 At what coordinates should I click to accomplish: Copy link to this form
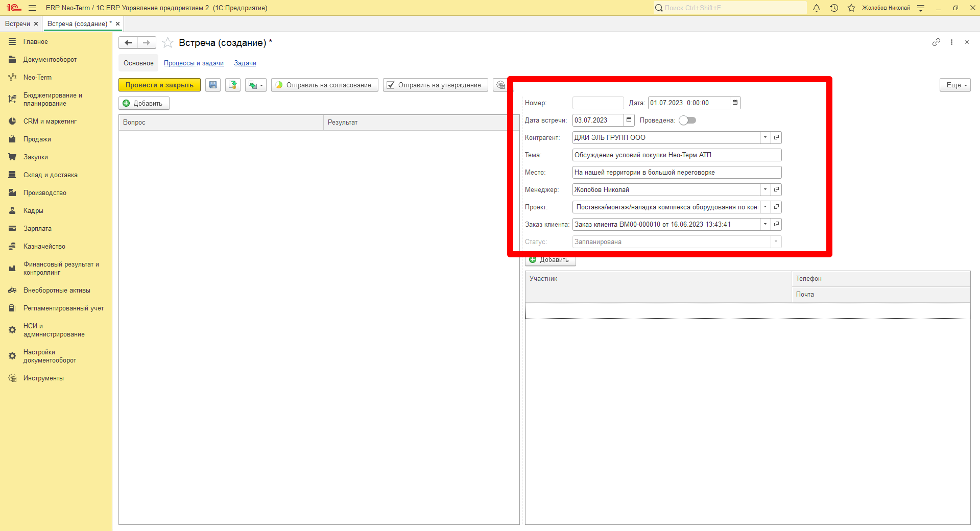(x=936, y=42)
